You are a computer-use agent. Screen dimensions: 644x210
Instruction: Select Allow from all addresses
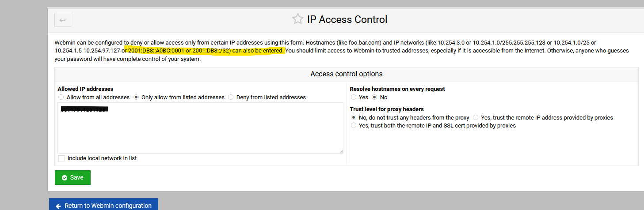coord(61,97)
